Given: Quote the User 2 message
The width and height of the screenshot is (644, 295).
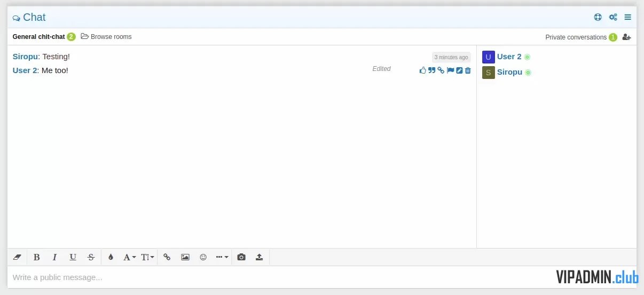Looking at the screenshot, I should 431,70.
